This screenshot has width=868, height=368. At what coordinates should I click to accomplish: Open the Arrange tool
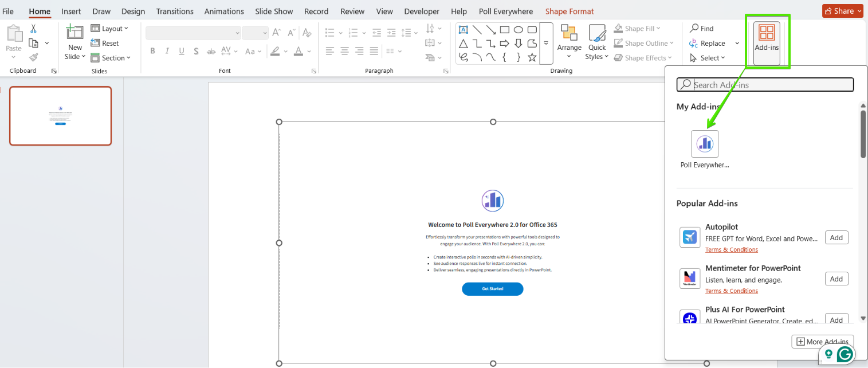pyautogui.click(x=569, y=41)
